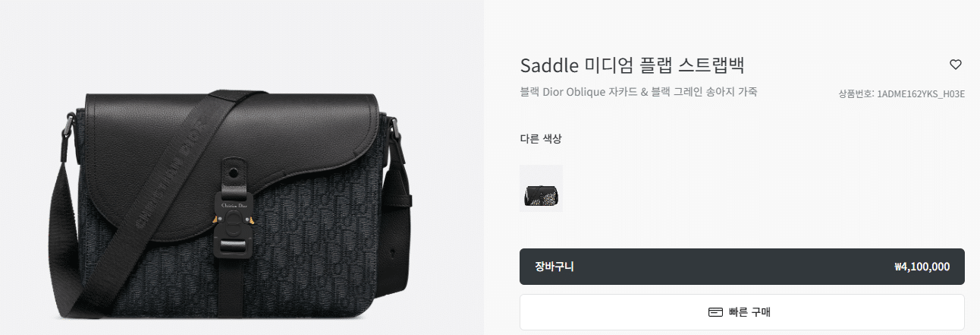This screenshot has height=335, width=980.
Task: Select the alternate color bag thumbnail
Action: [541, 188]
